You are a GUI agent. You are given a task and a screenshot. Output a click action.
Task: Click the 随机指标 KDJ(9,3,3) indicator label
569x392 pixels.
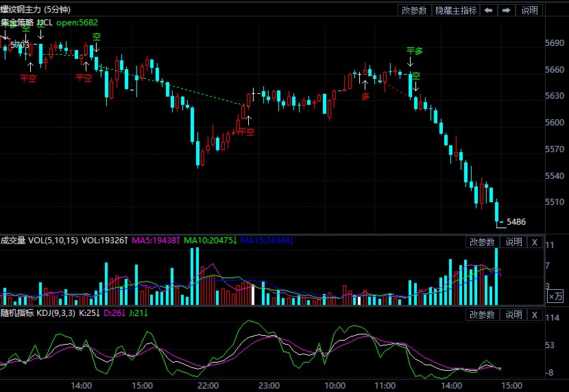(38, 313)
